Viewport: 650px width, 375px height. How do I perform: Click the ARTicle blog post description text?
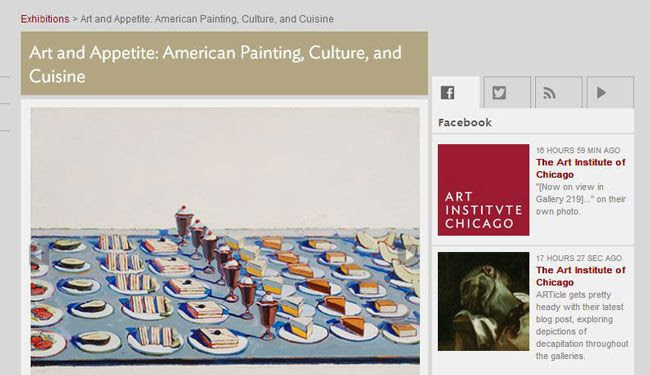click(582, 325)
